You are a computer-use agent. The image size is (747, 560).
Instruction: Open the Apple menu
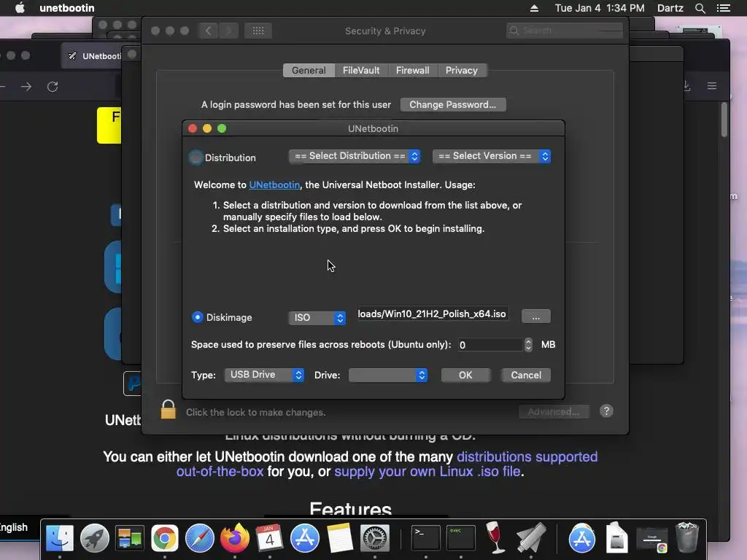pos(20,8)
